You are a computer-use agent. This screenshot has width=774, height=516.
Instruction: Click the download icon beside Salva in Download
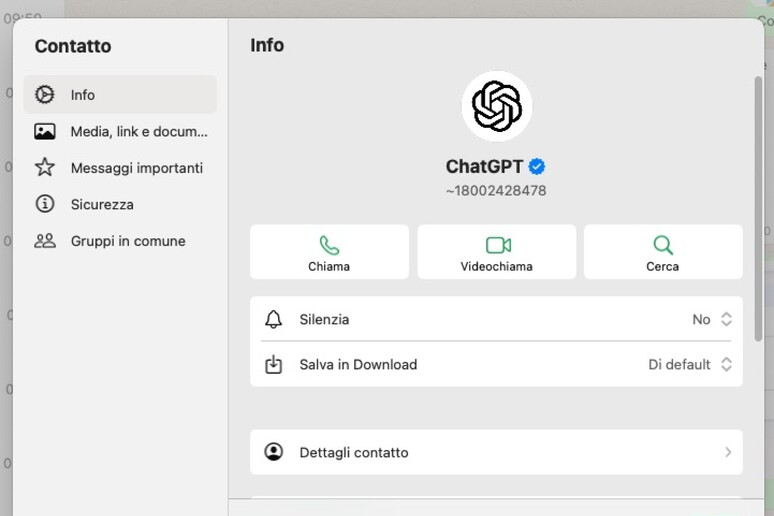[274, 365]
